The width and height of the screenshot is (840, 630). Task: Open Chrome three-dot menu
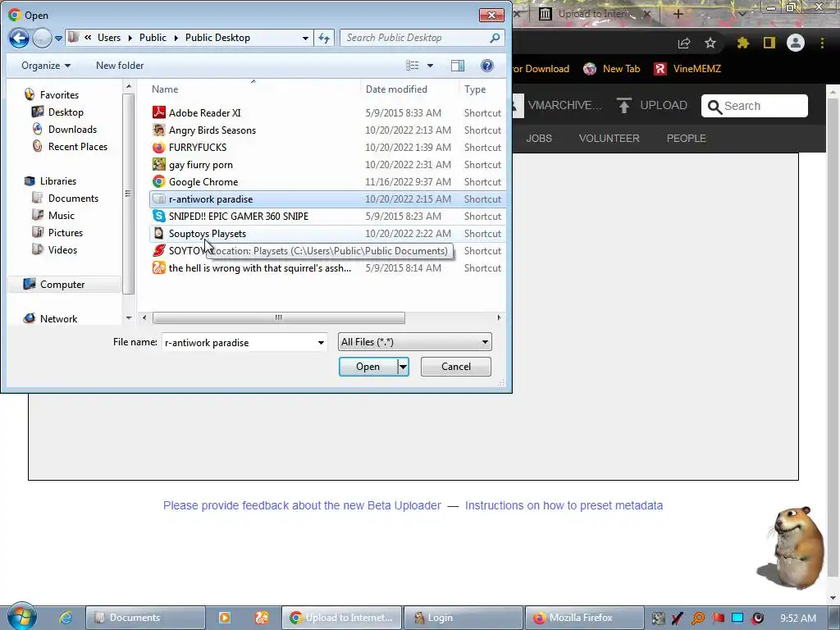point(822,43)
